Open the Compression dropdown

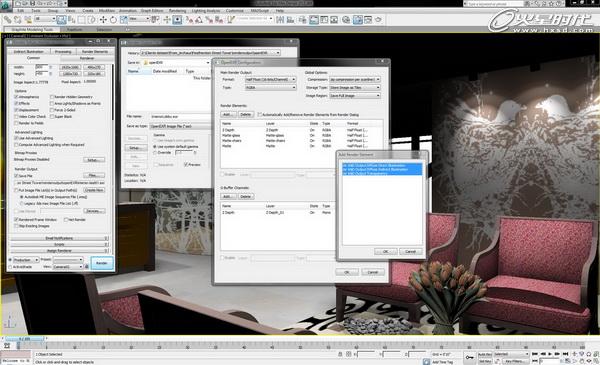click(x=354, y=79)
